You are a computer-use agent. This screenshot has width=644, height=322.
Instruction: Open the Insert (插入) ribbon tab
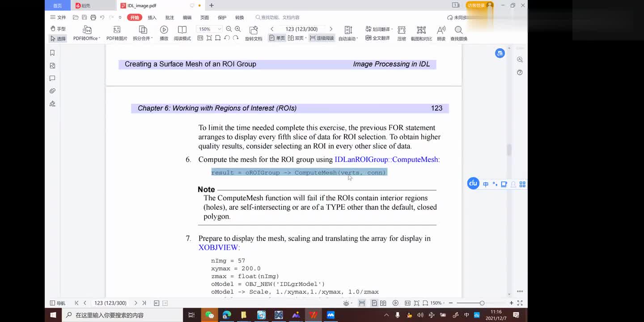tap(152, 17)
